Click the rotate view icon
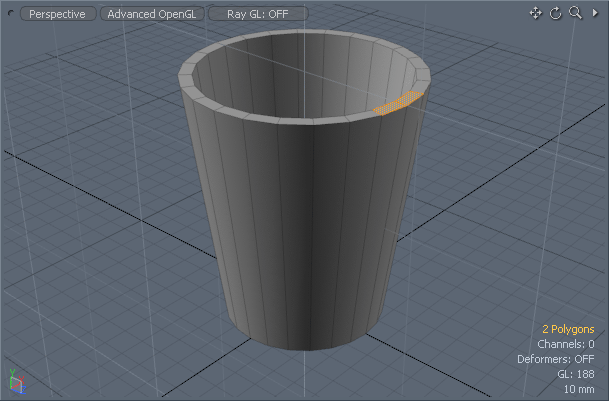Image resolution: width=609 pixels, height=401 pixels. point(555,13)
